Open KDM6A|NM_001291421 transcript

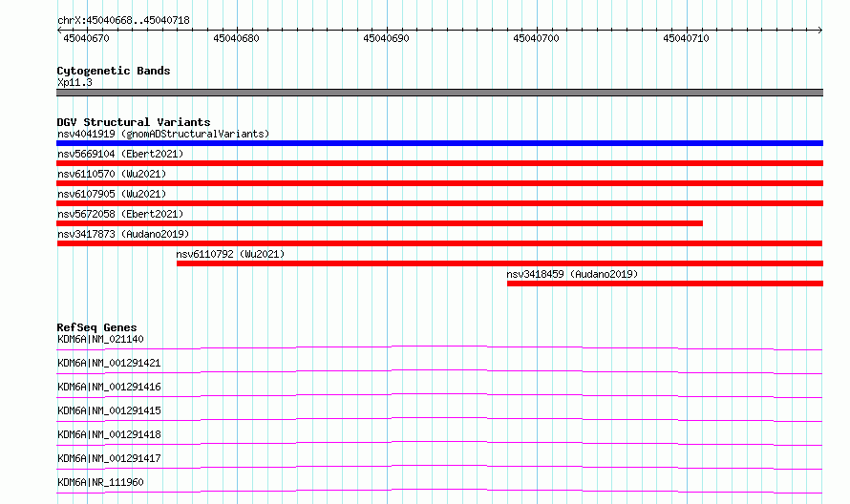(x=109, y=363)
